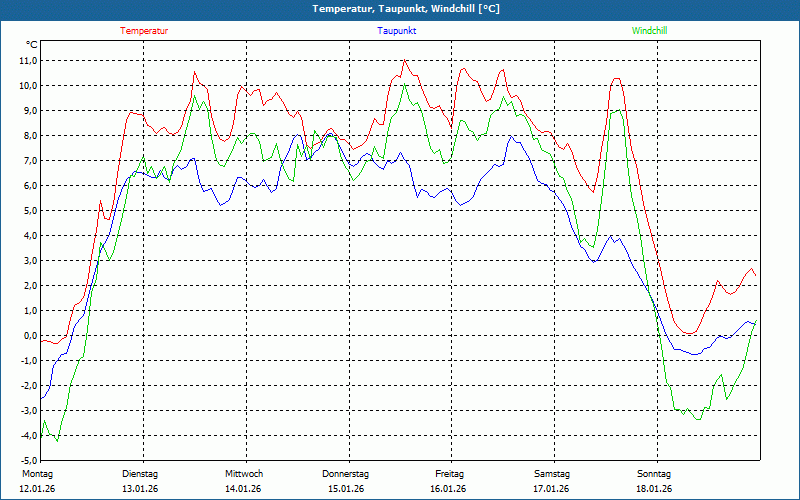Viewport: 800px width, 500px height.
Task: Select the Montag 12.01.26 axis label
Action: click(x=37, y=481)
